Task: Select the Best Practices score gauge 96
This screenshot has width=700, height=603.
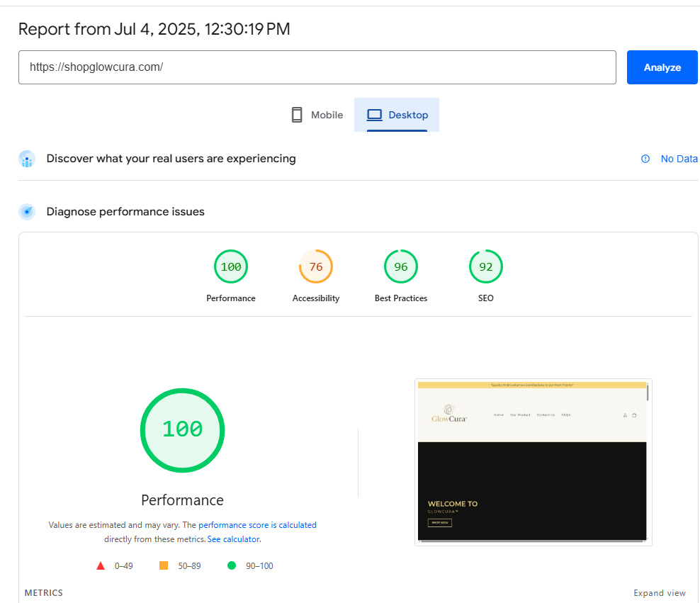Action: pos(401,267)
